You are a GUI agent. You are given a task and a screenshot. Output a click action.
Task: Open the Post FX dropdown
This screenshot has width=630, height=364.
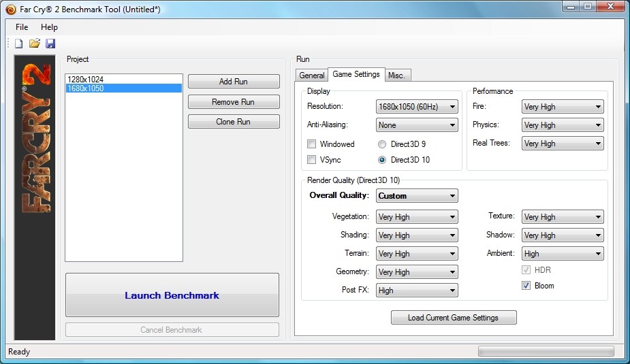pyautogui.click(x=417, y=290)
